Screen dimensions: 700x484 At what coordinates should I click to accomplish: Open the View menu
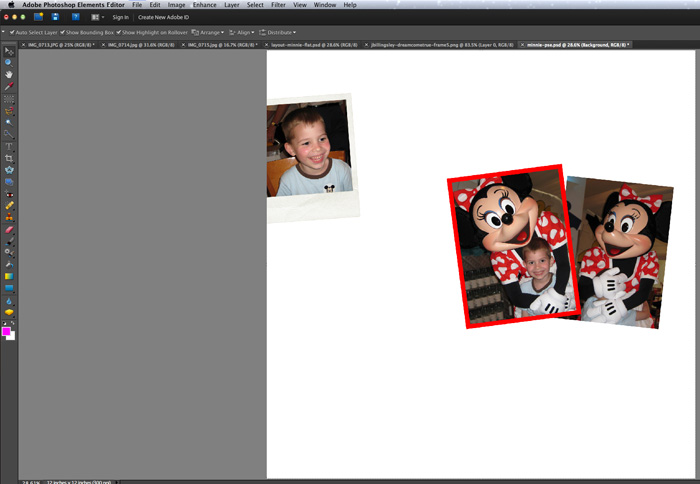click(x=300, y=4)
